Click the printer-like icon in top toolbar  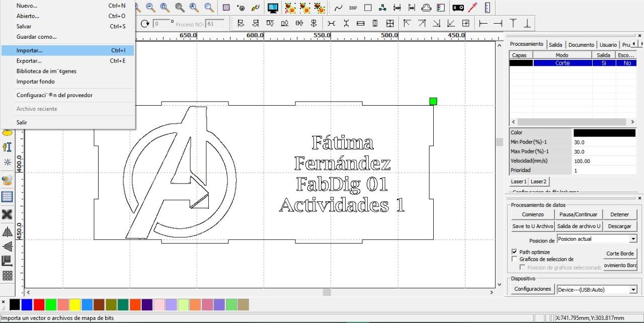[426, 8]
